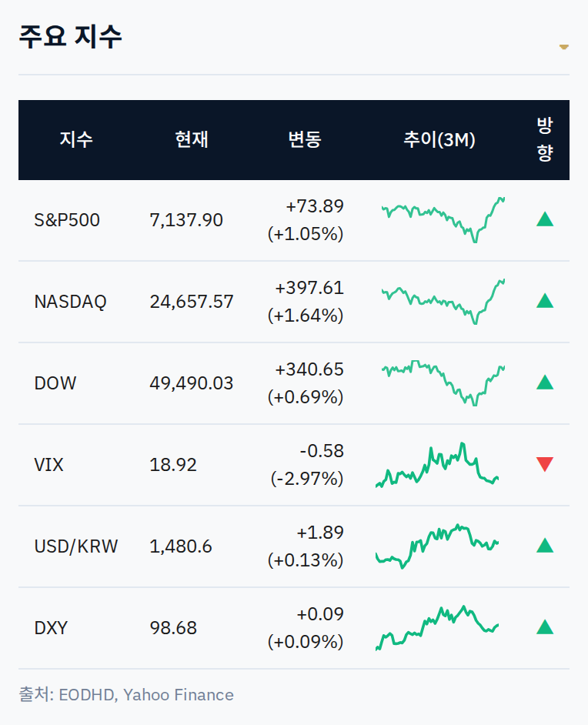
Task: Open the VIX 3M sparkline chart
Action: (x=437, y=465)
